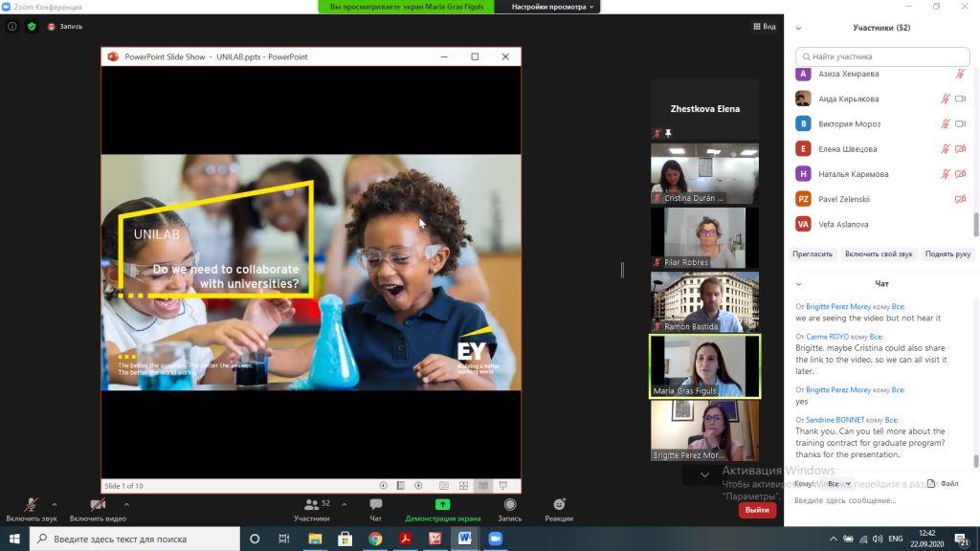Select Maria Gras Figuls video thumbnail
Image resolution: width=980 pixels, height=551 pixels.
[x=705, y=366]
